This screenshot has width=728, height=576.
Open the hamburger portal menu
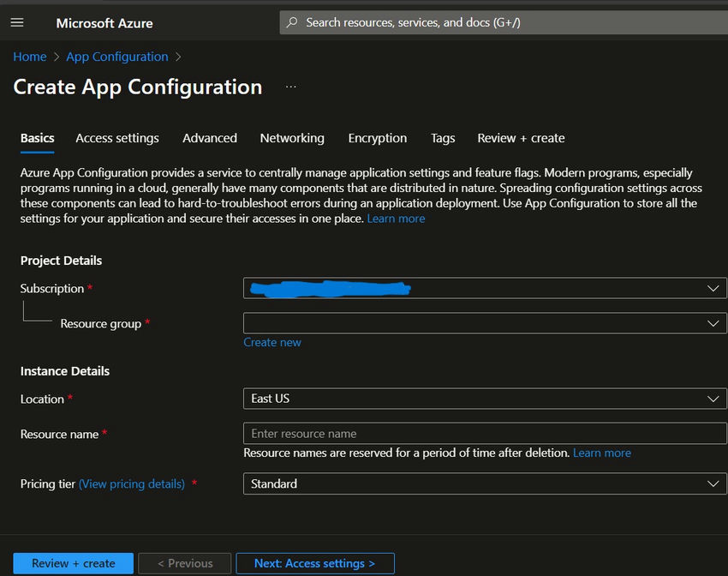click(x=17, y=23)
